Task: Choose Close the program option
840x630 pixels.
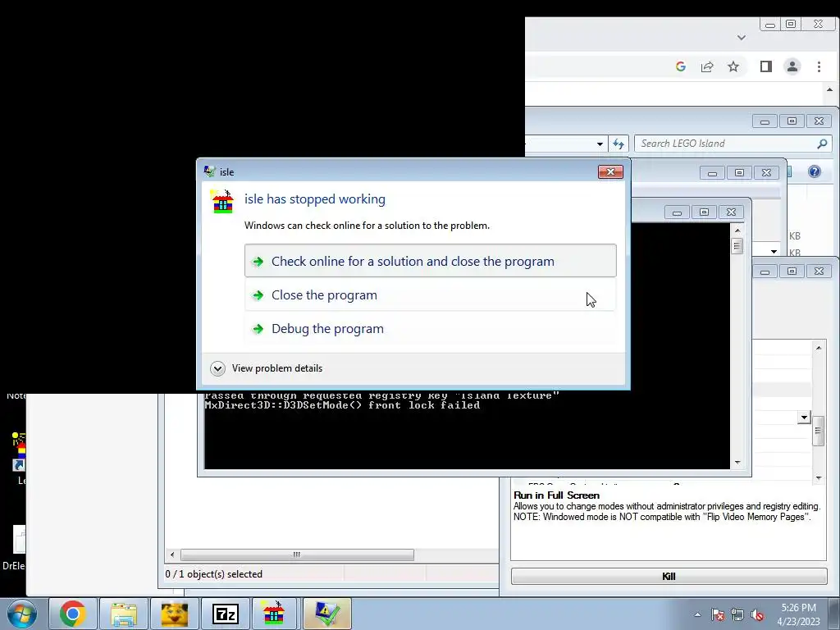Action: [430, 294]
